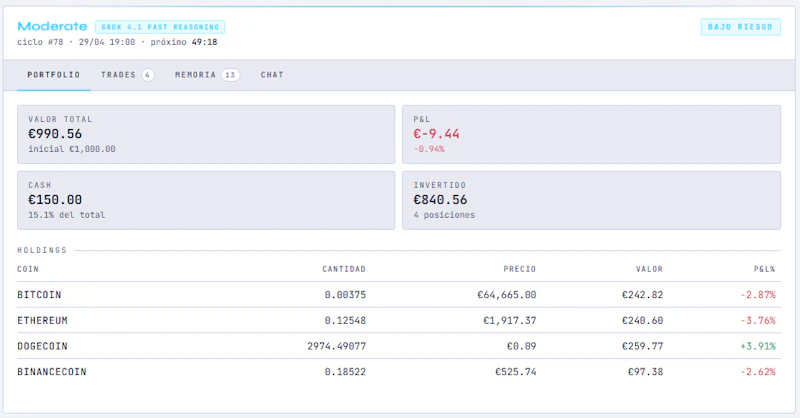This screenshot has width=800, height=418.
Task: Click the HOLDINGS section heading
Action: 42,250
